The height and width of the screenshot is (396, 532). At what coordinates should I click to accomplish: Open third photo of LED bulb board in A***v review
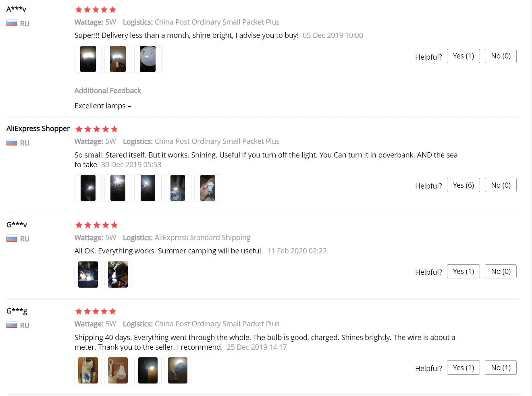[148, 59]
